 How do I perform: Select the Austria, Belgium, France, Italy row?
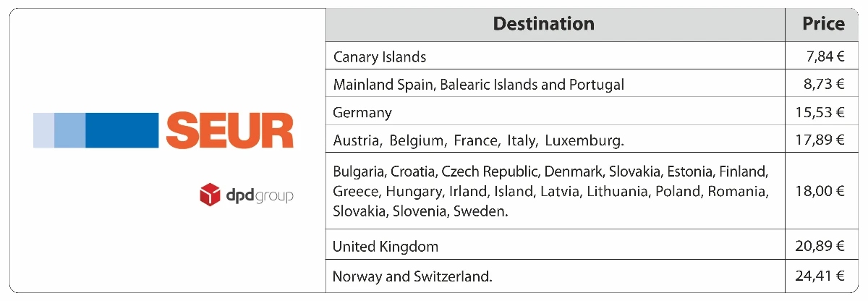pos(556,139)
